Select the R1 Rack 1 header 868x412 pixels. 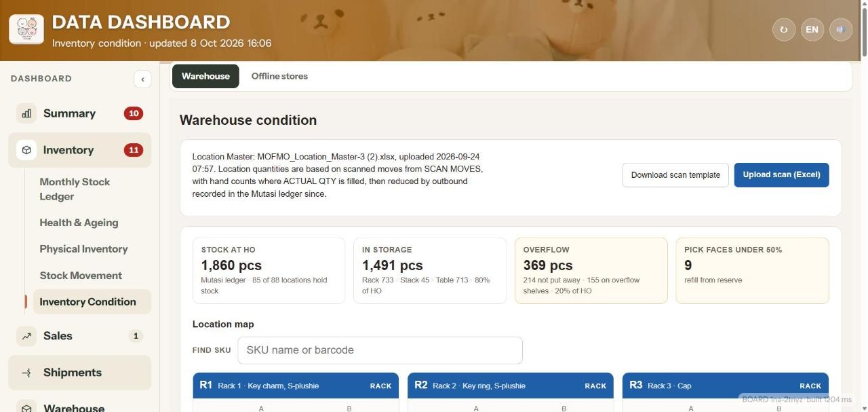coord(296,386)
